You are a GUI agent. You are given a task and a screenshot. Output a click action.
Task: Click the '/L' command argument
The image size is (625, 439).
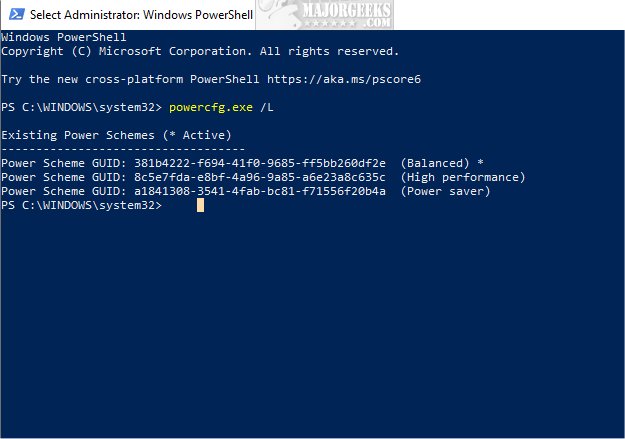[x=267, y=107]
